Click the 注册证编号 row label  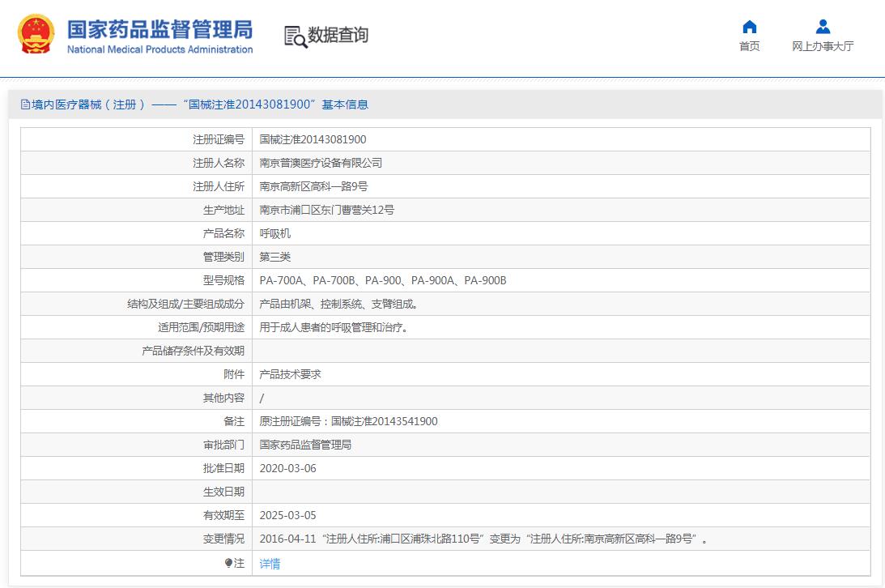(x=219, y=139)
